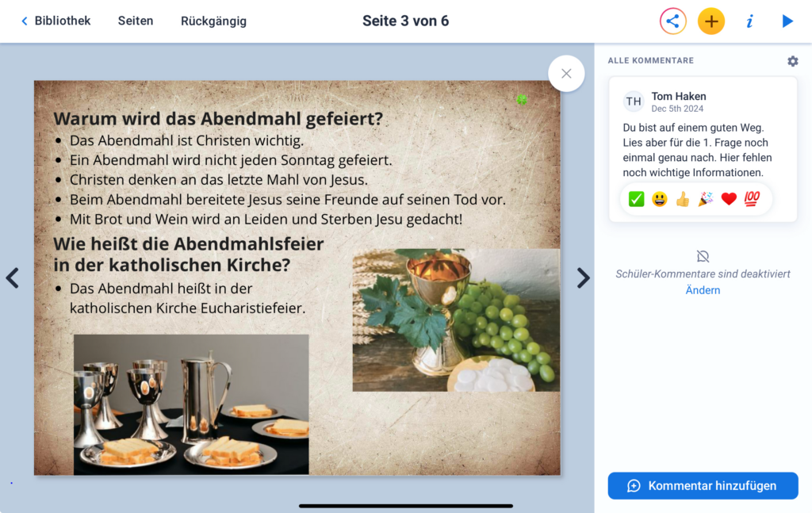Screen dimensions: 812x513
Task: Return to Bibliothek
Action: [x=56, y=21]
